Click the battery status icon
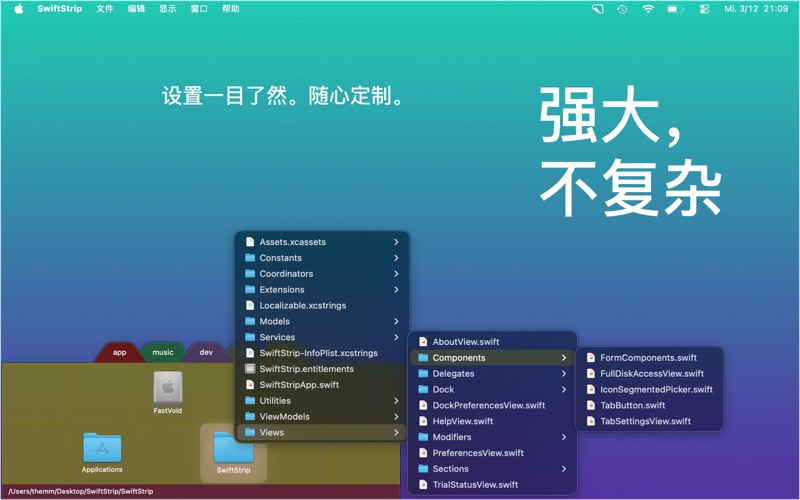 675,9
